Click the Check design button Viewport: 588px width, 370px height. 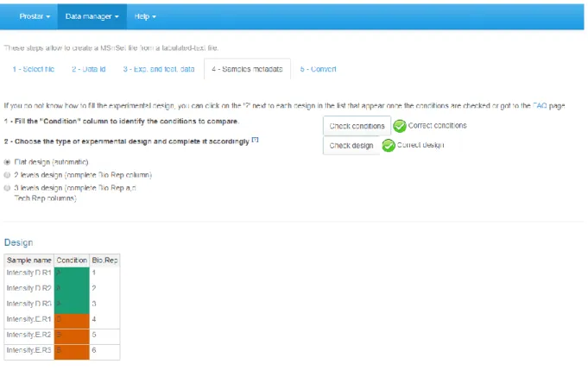pyautogui.click(x=351, y=146)
